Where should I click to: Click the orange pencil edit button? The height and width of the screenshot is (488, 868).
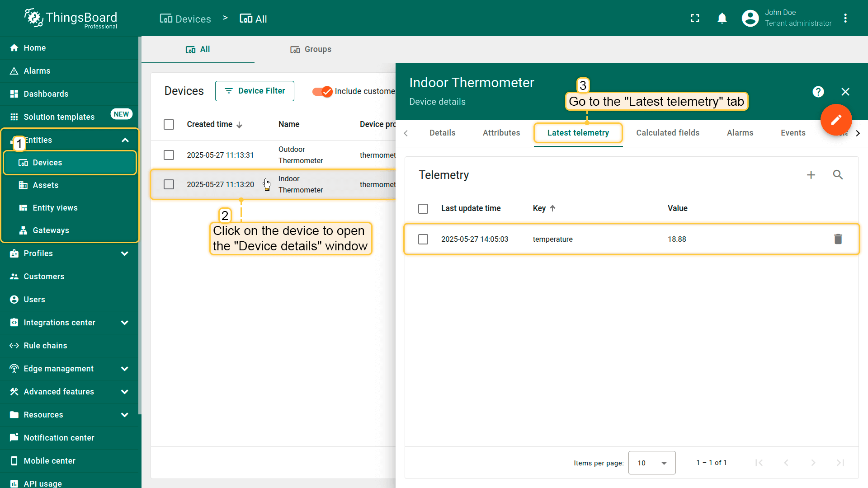836,120
